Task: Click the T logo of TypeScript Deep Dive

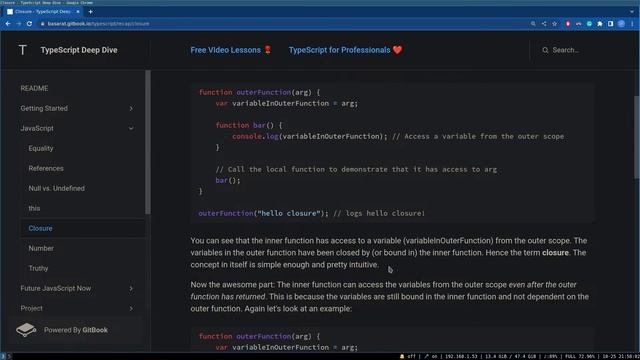Action: tap(23, 50)
